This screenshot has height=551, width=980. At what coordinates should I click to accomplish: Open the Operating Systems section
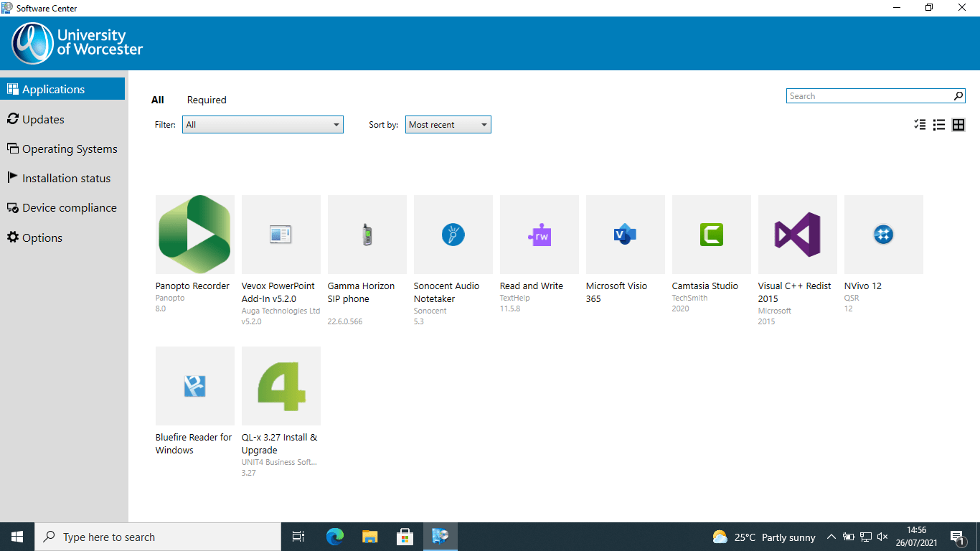[62, 149]
